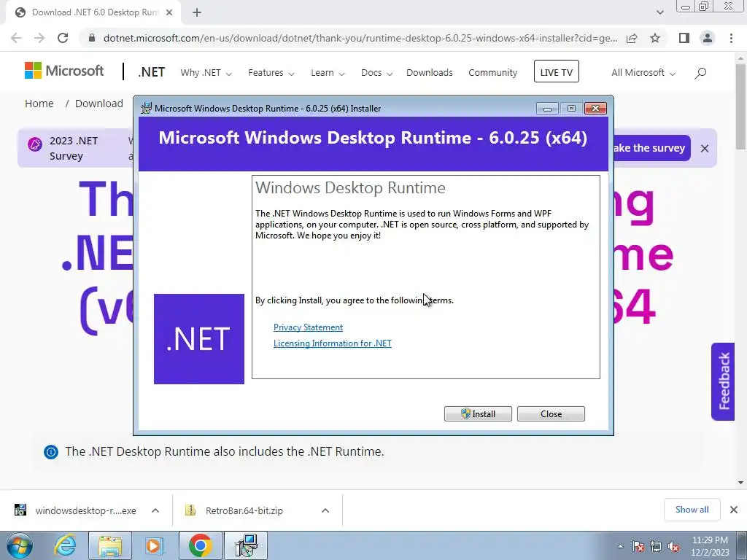747x560 pixels.
Task: Open the Feedback side tab
Action: tap(723, 381)
